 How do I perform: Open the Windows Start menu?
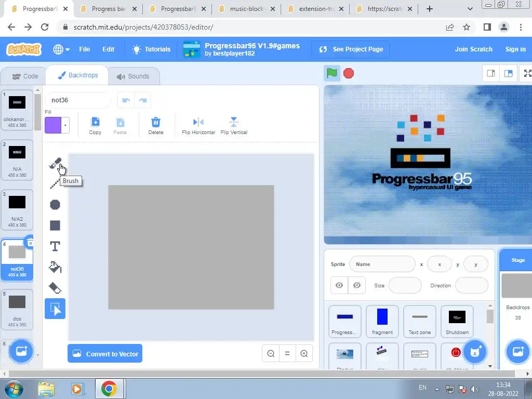point(14,389)
